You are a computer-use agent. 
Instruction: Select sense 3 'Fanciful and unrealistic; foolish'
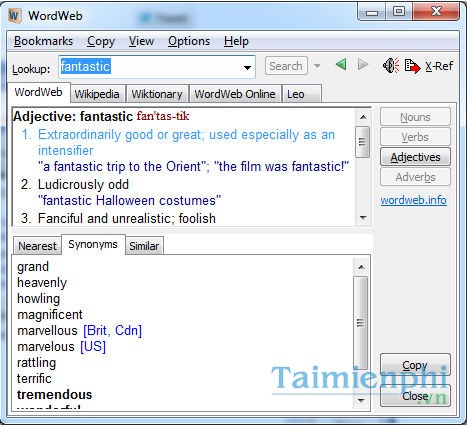point(127,218)
